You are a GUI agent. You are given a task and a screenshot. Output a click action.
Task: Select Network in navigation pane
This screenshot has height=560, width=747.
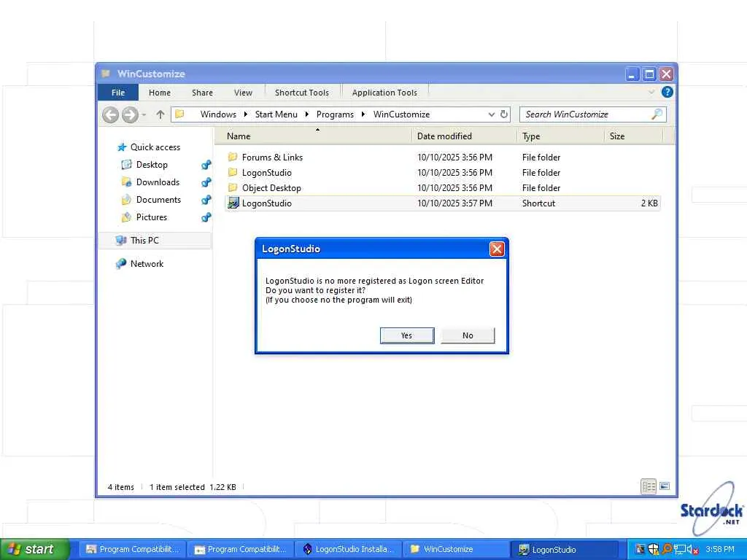pos(147,264)
